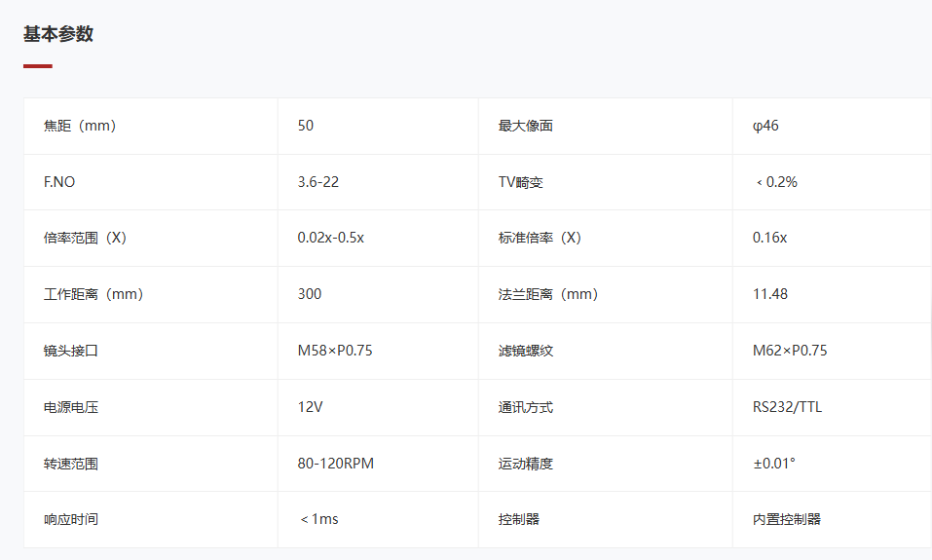The width and height of the screenshot is (932, 560).
Task: Select the 工作距离（mm） label
Action: [93, 294]
